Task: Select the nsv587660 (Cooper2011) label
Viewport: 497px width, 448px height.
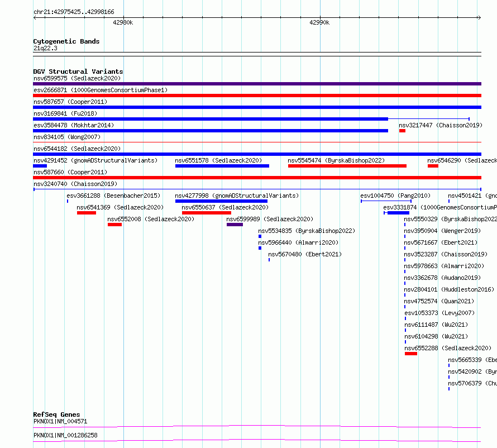Action: point(70,172)
